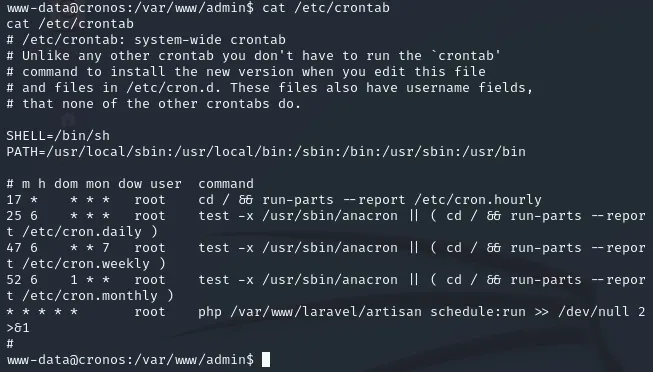This screenshot has height=372, width=653.
Task: Click the /dev/null redirect target
Action: [x=593, y=312]
